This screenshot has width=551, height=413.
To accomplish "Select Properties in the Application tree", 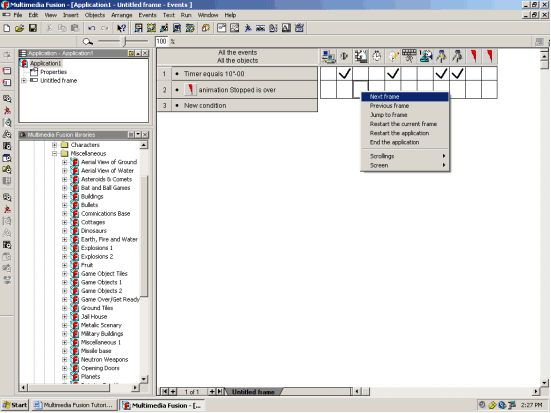I will [x=53, y=72].
